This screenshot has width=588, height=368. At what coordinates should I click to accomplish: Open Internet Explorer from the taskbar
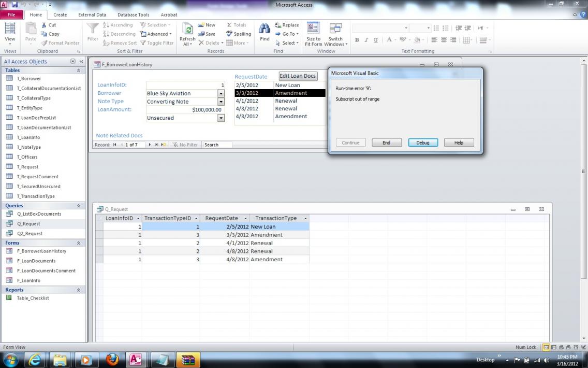tap(35, 360)
